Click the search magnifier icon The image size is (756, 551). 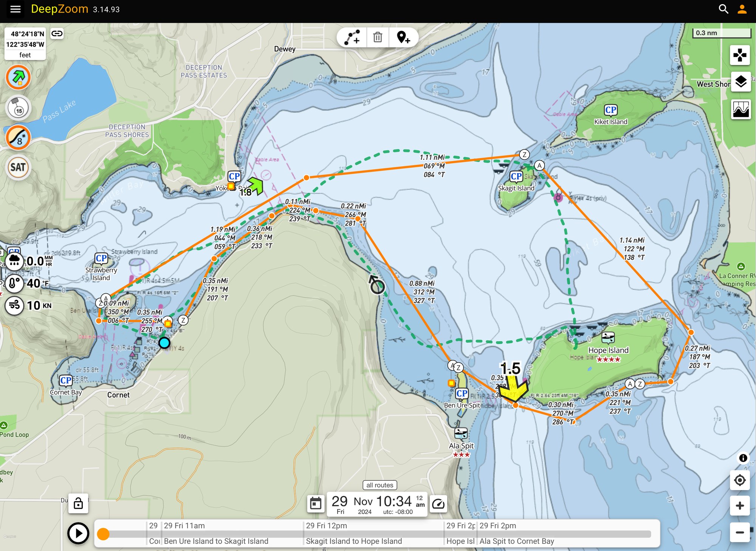pyautogui.click(x=723, y=9)
